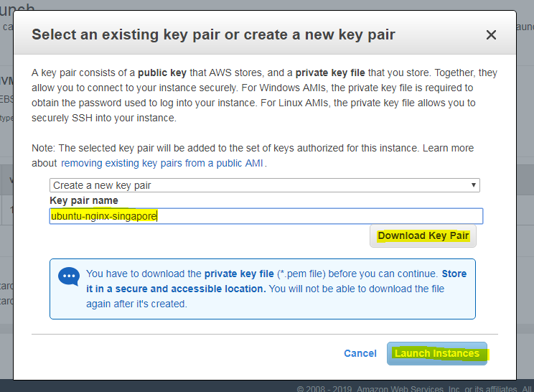Click the Download Key Pair button
Image resolution: width=534 pixels, height=392 pixels.
423,235
